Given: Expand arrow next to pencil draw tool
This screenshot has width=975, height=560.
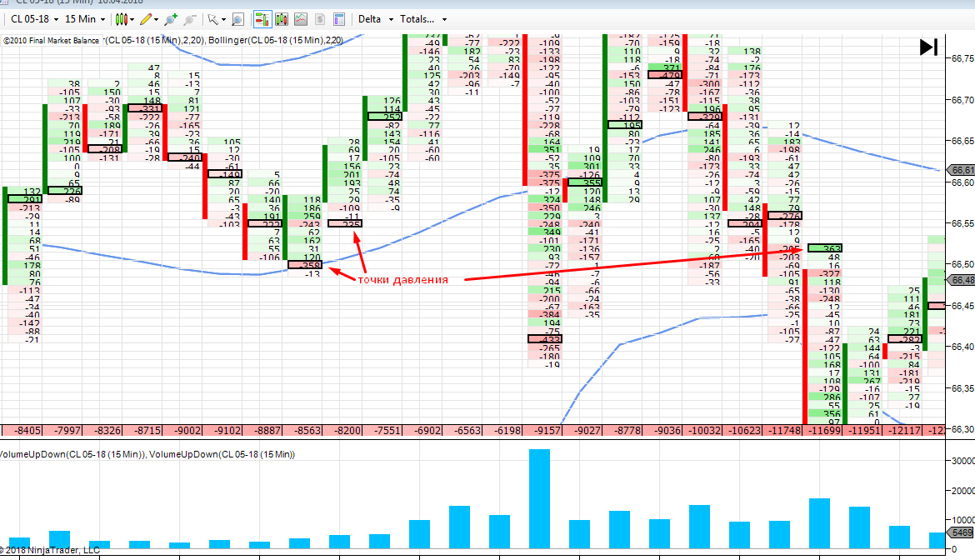Looking at the screenshot, I should pyautogui.click(x=156, y=20).
